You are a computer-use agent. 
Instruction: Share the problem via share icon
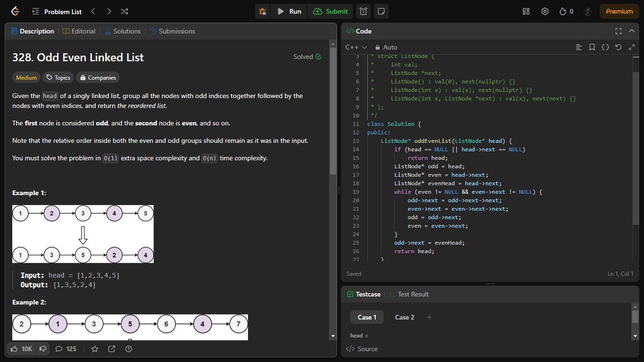click(112, 349)
